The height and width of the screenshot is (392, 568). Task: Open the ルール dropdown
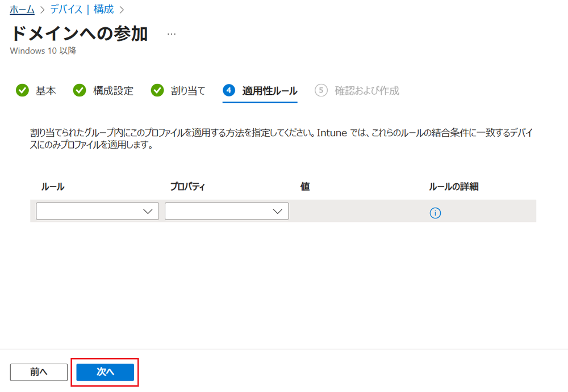pos(98,211)
